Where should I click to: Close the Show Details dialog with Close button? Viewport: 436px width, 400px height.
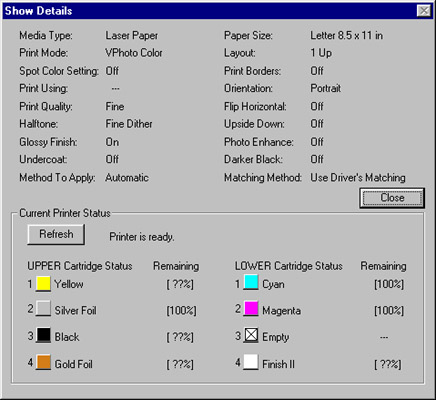[x=392, y=198]
